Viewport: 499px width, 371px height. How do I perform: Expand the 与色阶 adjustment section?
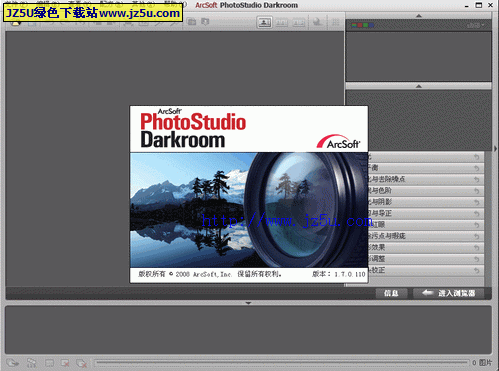(x=426, y=190)
